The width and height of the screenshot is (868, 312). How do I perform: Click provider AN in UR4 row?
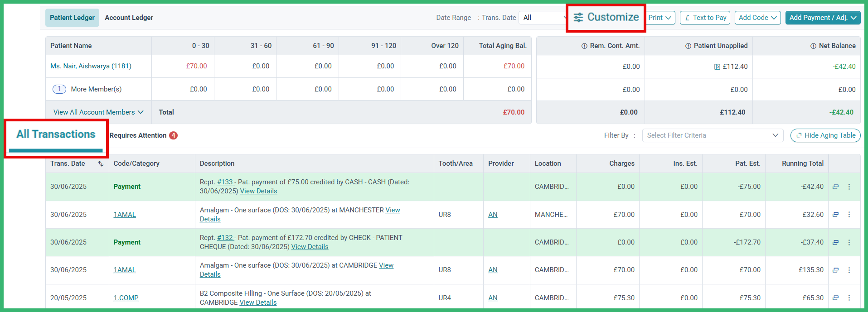[493, 298]
